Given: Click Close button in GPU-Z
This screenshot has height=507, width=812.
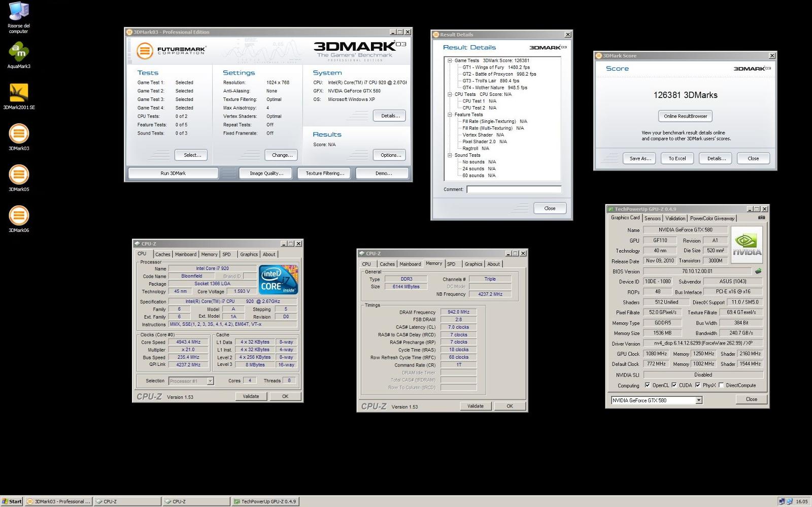Looking at the screenshot, I should point(751,399).
